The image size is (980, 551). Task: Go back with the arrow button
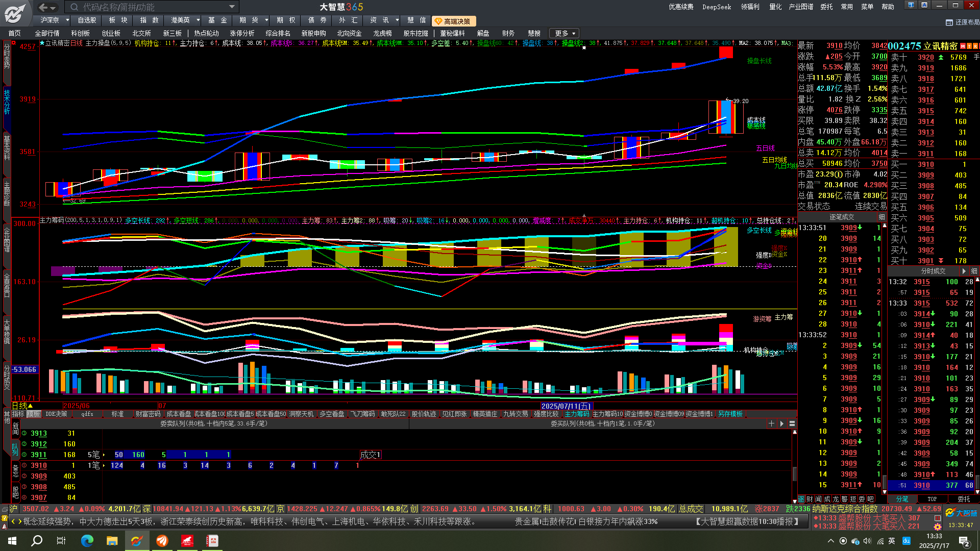click(x=43, y=7)
